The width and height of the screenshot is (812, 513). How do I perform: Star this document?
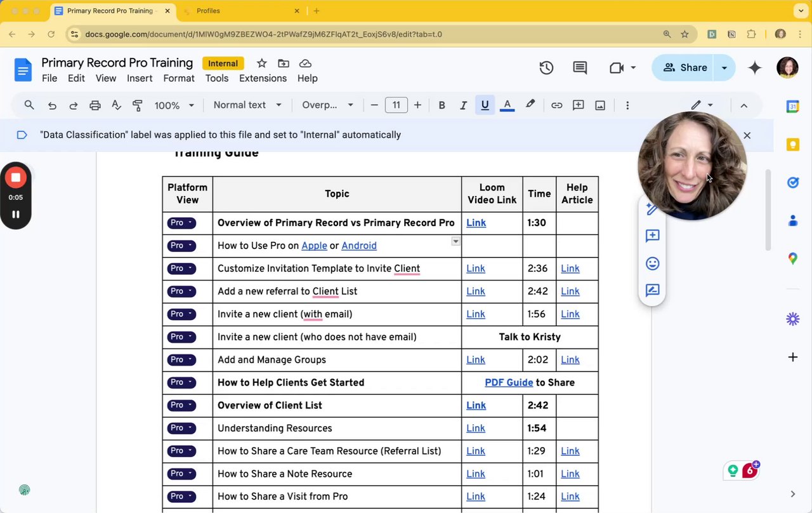tap(261, 63)
